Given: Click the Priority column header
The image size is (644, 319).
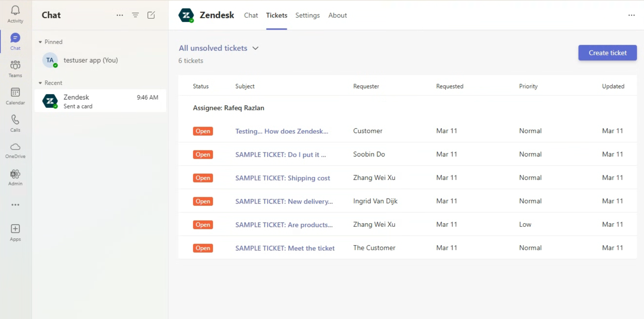Looking at the screenshot, I should point(528,86).
